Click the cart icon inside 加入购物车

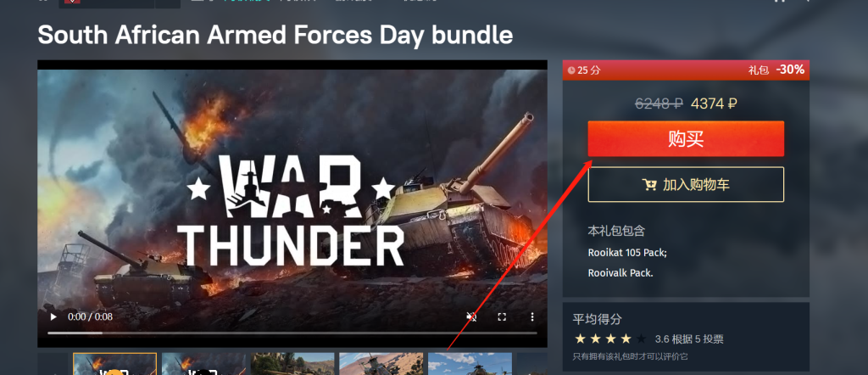(649, 184)
